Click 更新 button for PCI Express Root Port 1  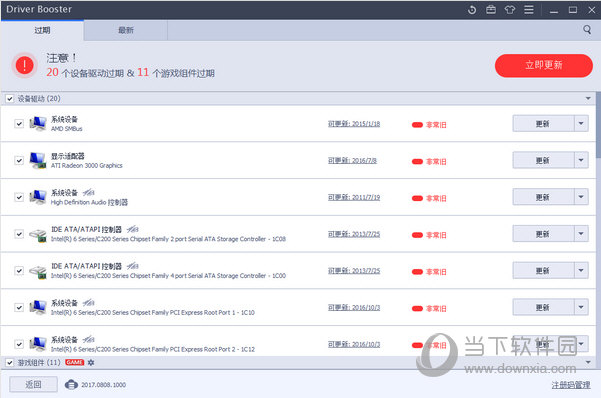543,308
